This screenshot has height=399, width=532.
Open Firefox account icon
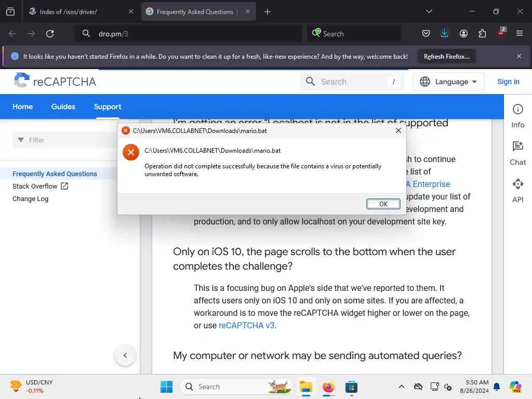(463, 33)
